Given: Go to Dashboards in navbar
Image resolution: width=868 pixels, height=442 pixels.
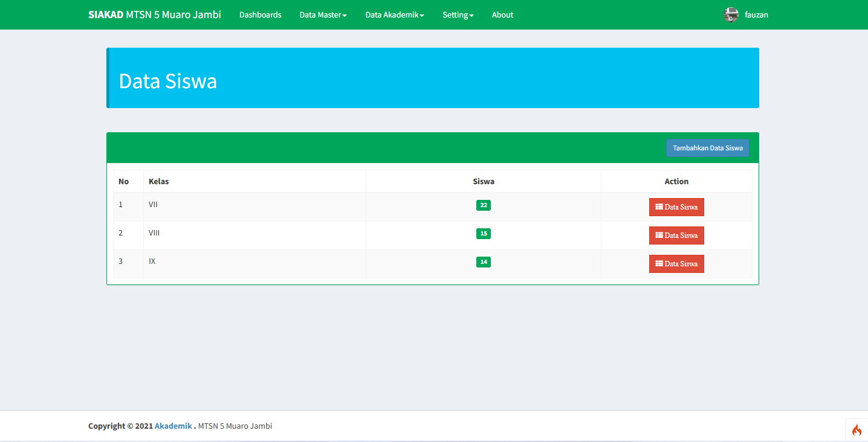Looking at the screenshot, I should (260, 15).
